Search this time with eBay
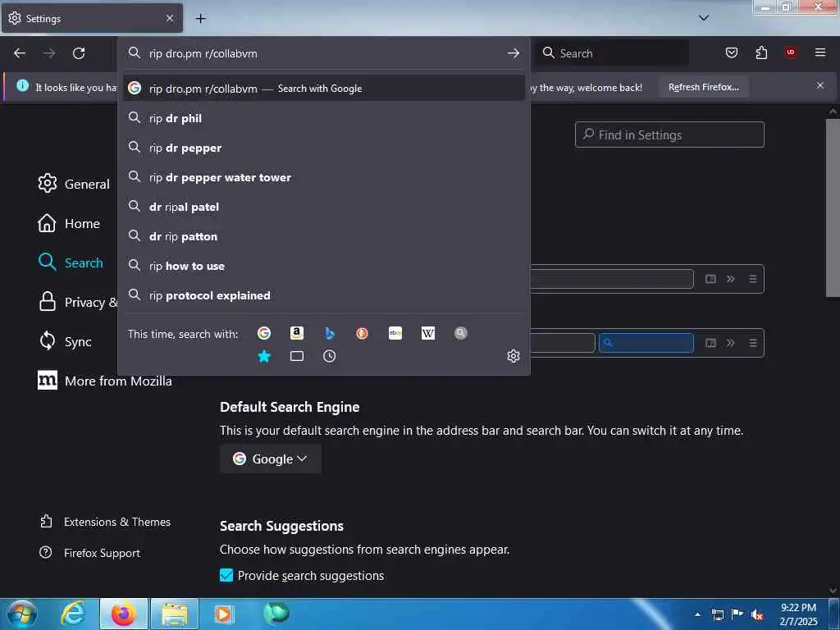840x630 pixels. 395,333
